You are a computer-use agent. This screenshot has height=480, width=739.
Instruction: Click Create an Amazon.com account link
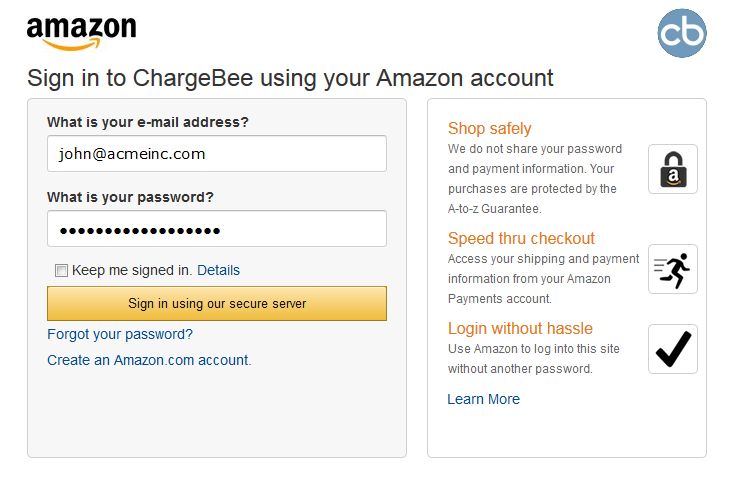[149, 360]
